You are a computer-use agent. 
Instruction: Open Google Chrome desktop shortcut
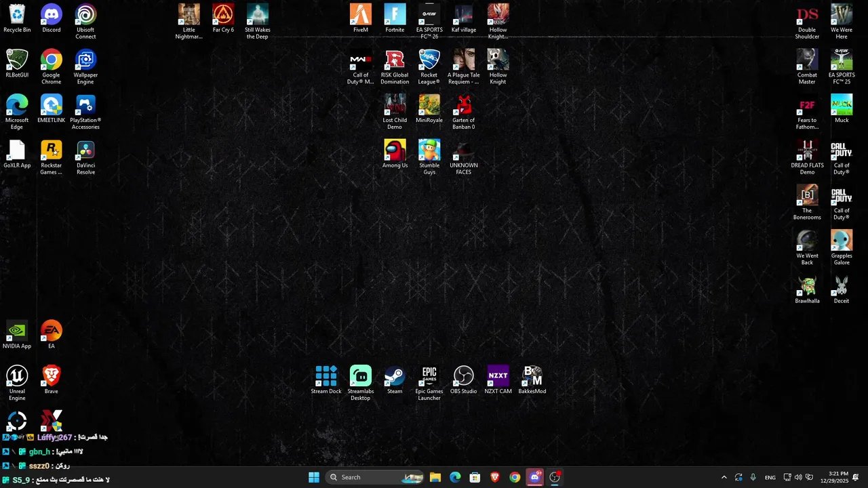pyautogui.click(x=52, y=67)
